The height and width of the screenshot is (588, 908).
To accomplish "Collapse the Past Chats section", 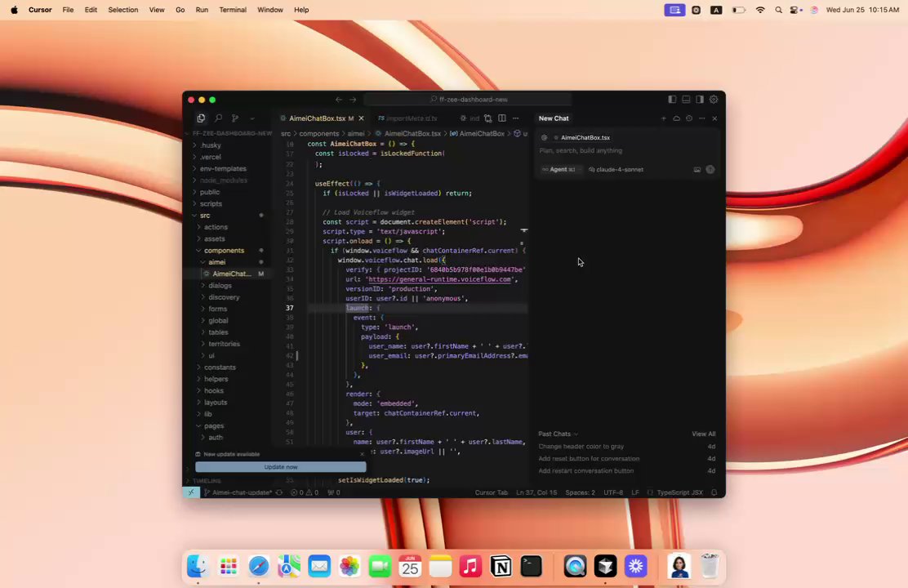I will pos(559,434).
